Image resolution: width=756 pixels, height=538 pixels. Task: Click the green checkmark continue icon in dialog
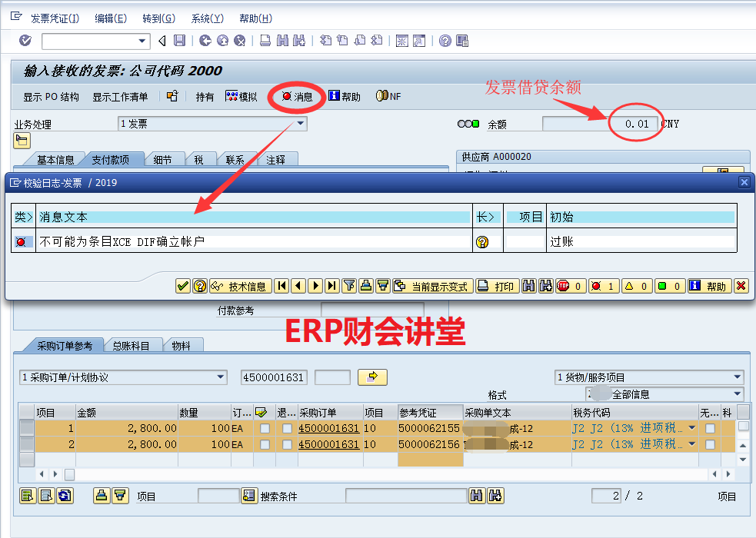click(182, 286)
